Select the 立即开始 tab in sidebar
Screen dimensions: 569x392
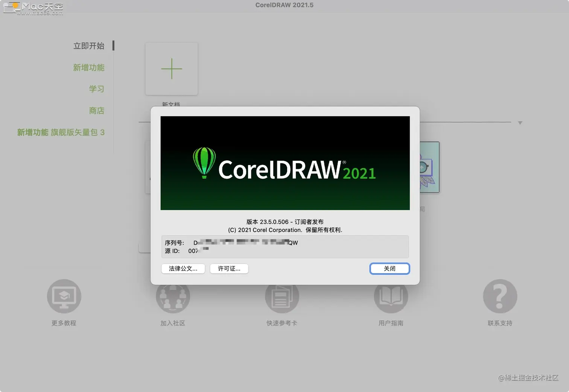[x=89, y=46]
